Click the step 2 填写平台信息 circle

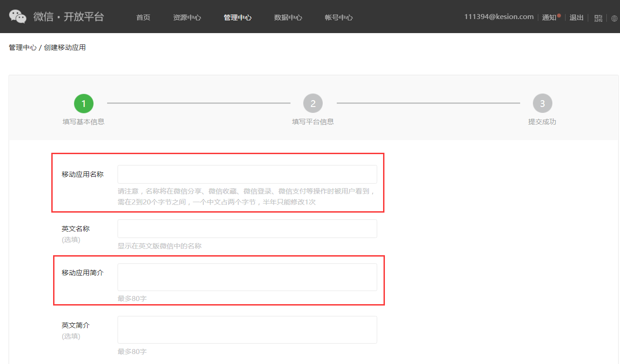pos(313,103)
